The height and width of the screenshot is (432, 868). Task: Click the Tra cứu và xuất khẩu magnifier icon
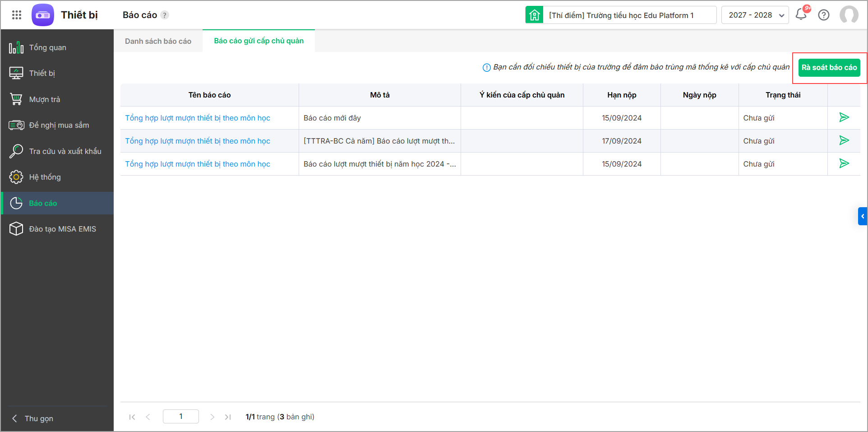coord(16,151)
